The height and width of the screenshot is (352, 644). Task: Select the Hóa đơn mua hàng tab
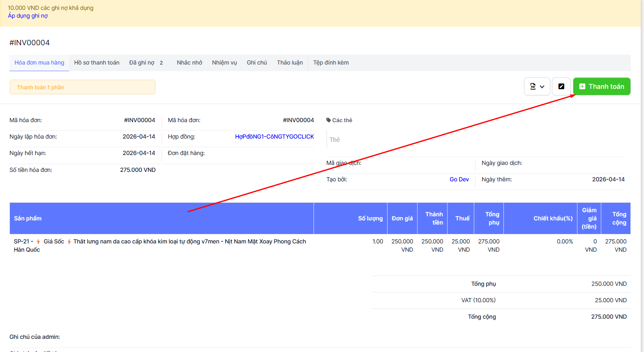[x=39, y=63]
